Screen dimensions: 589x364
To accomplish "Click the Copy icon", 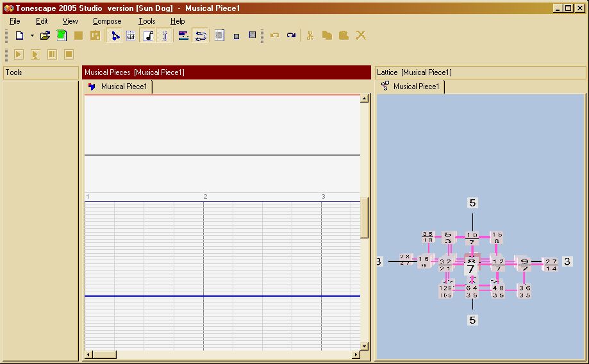I will 327,36.
